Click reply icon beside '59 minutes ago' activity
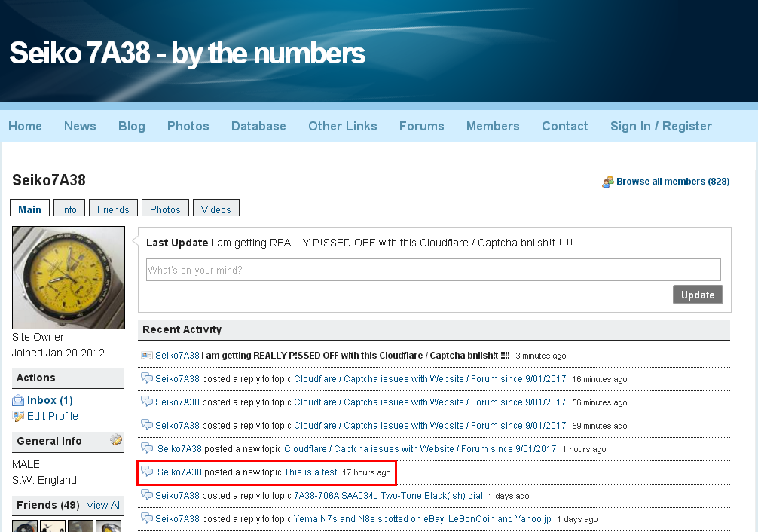 pos(146,424)
